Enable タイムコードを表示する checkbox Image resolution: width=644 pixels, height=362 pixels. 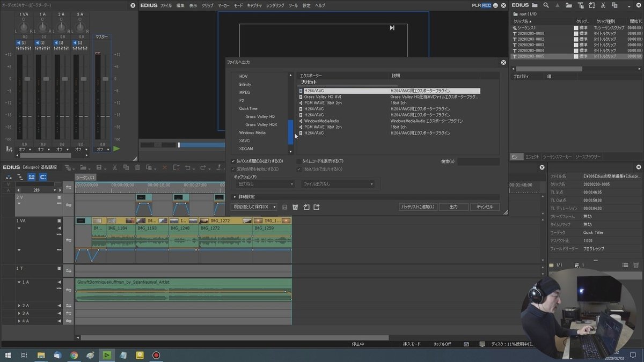coord(299,161)
